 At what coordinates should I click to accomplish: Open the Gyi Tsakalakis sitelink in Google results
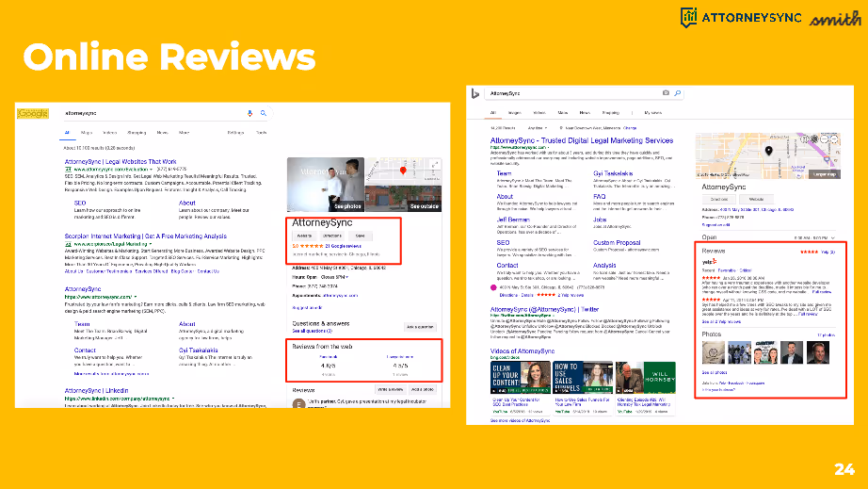click(x=199, y=350)
